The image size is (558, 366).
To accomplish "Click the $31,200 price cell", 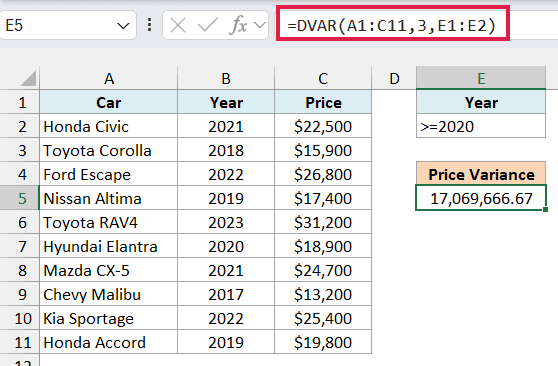I will 323,222.
